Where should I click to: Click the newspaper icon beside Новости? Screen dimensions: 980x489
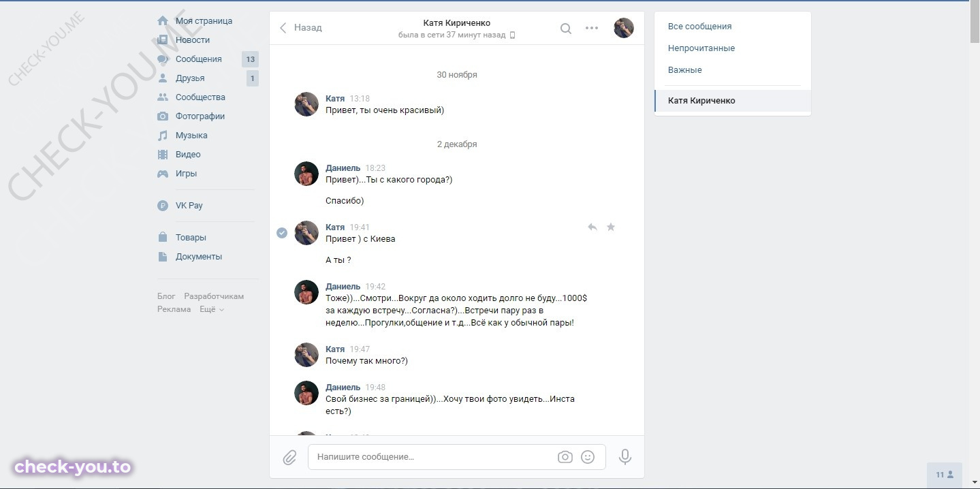tap(163, 40)
